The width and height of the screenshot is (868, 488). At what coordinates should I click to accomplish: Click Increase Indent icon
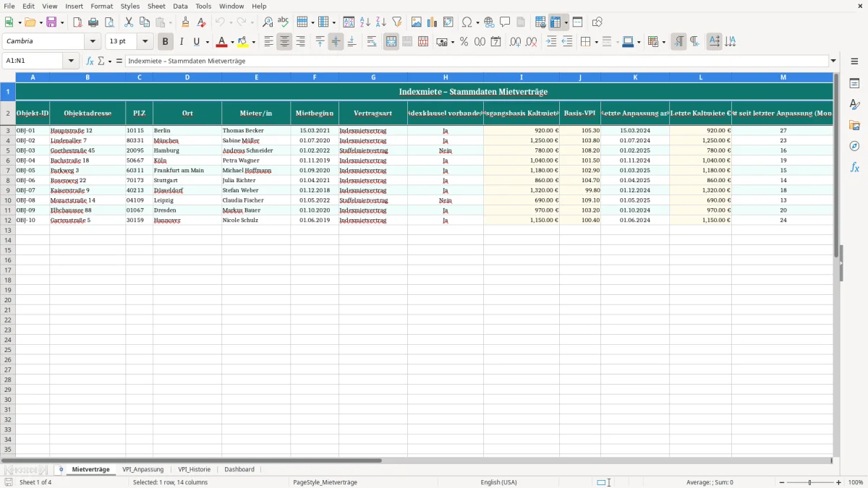(x=551, y=42)
